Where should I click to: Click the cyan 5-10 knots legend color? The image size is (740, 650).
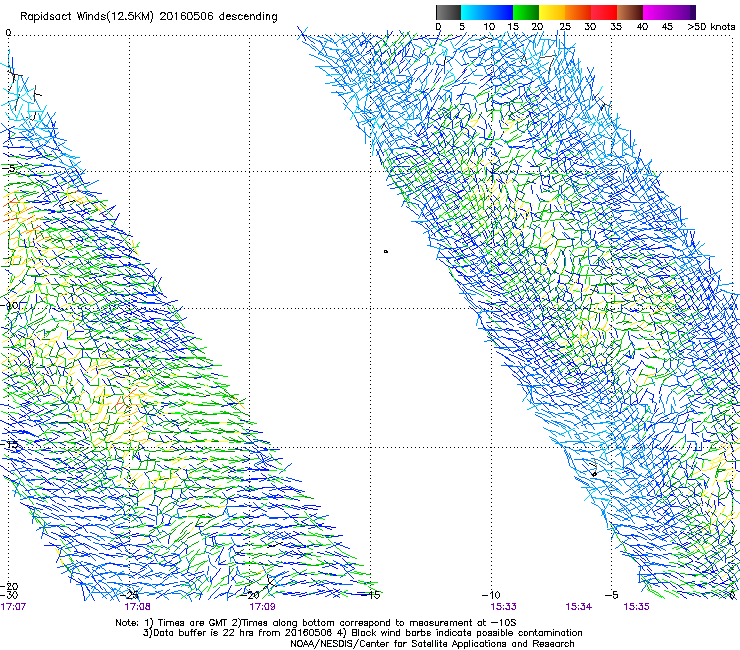(474, 12)
